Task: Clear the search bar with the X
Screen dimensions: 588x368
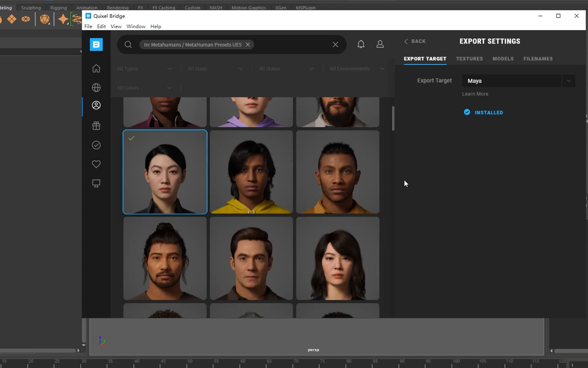Action: [335, 45]
